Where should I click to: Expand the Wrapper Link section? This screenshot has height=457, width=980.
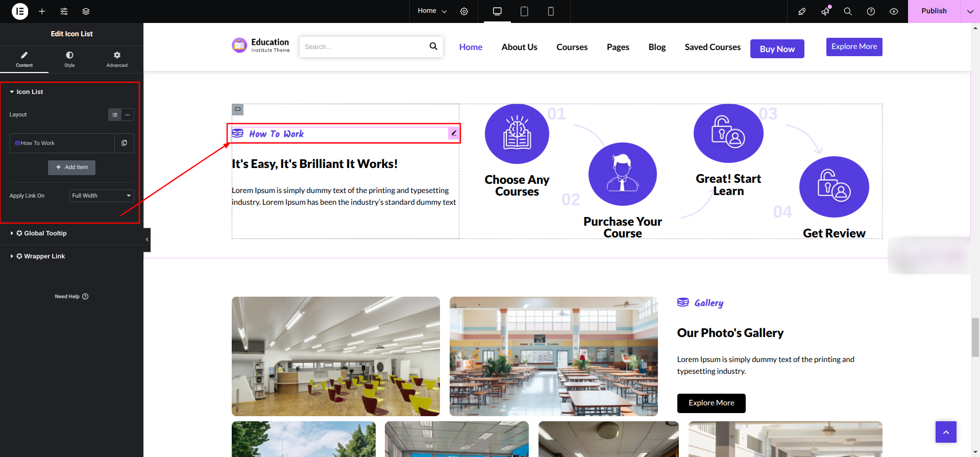coord(40,256)
